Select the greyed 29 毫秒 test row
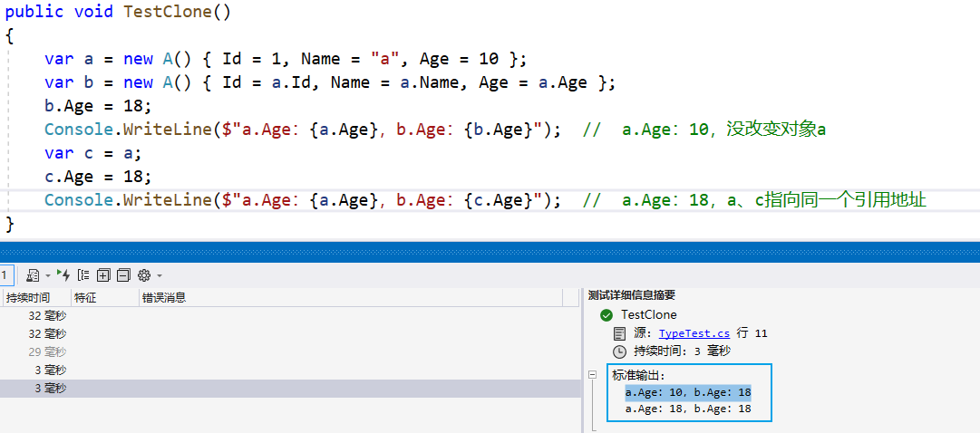This screenshot has height=433, width=980. coord(290,351)
